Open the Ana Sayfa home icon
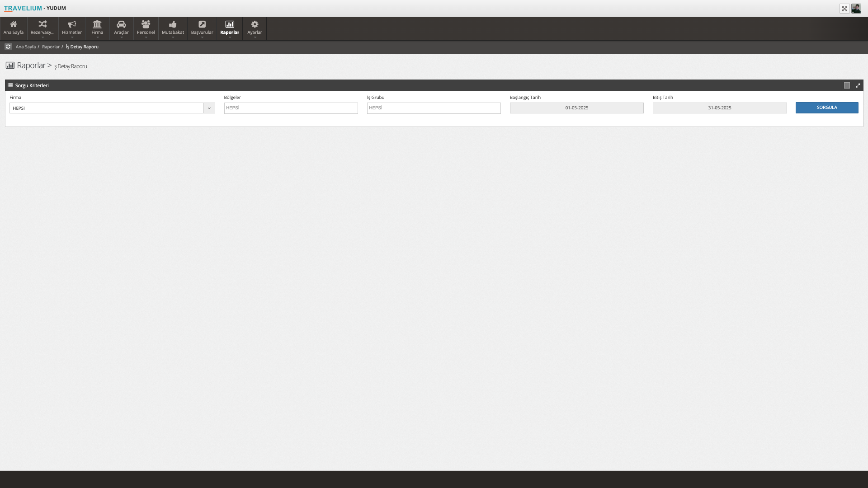 [14, 28]
